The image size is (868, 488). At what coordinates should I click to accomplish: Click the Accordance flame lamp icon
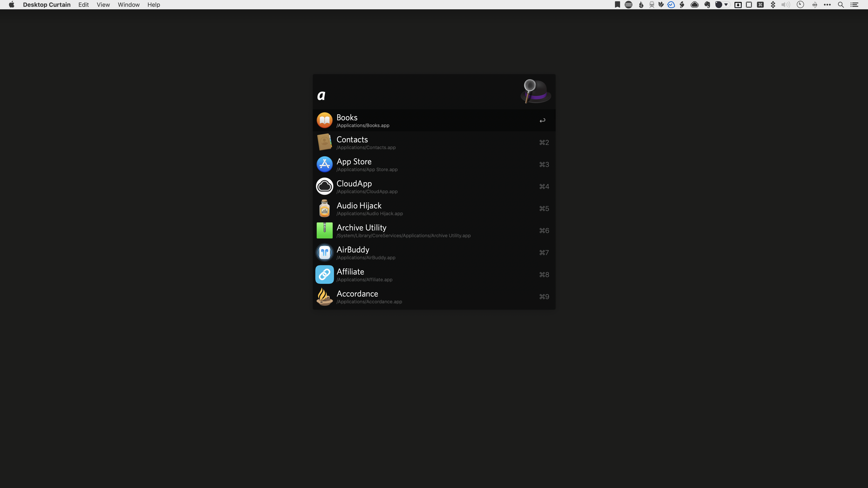tap(324, 297)
